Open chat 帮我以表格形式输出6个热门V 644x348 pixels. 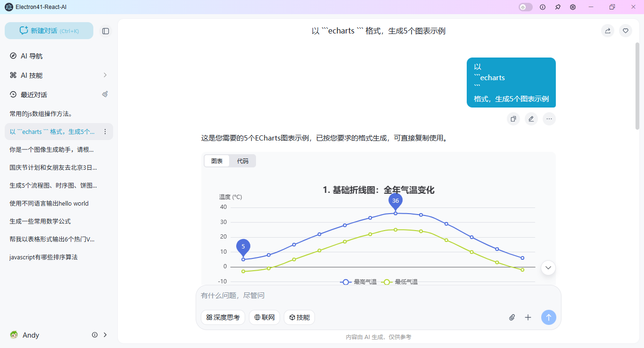click(59, 239)
